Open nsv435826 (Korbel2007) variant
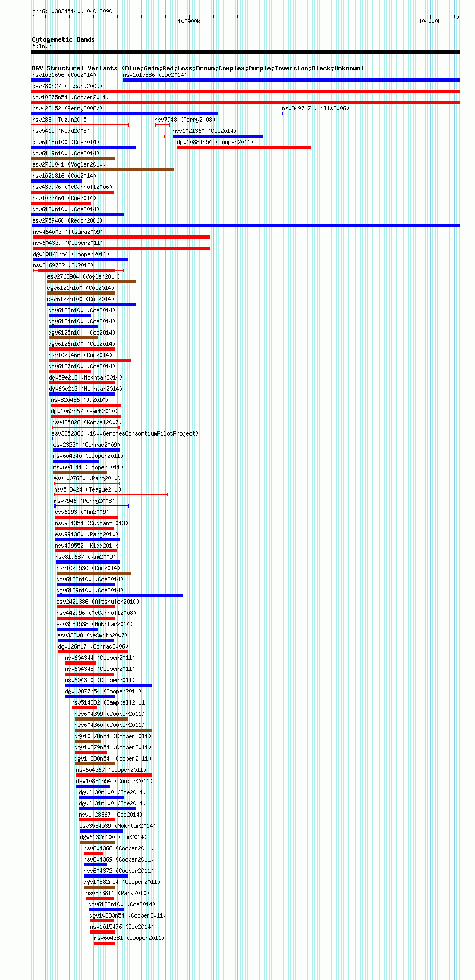 pyautogui.click(x=86, y=423)
